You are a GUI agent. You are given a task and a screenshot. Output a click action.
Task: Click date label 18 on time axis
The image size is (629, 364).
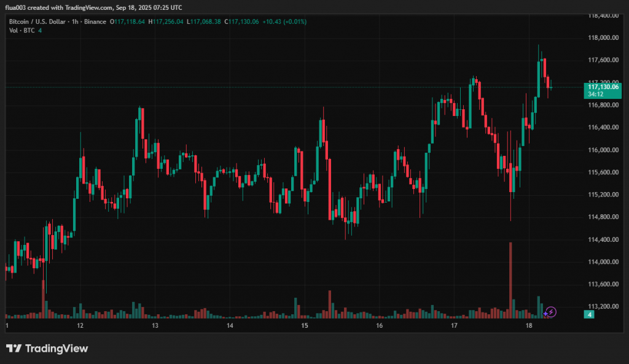pos(529,325)
